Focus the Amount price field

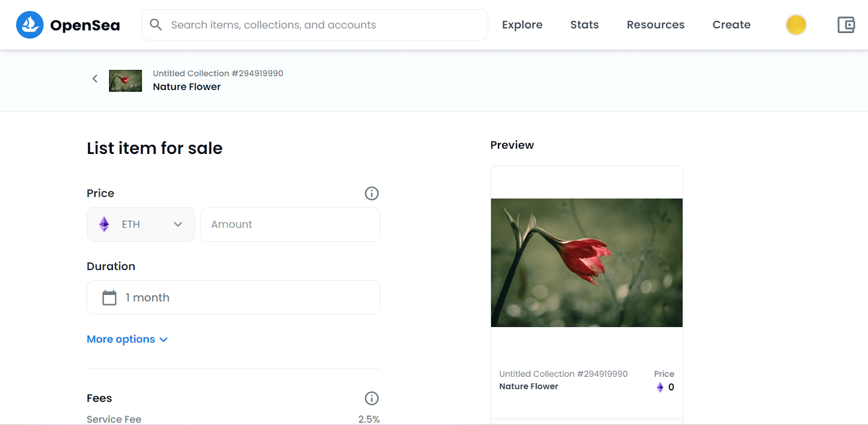click(290, 224)
